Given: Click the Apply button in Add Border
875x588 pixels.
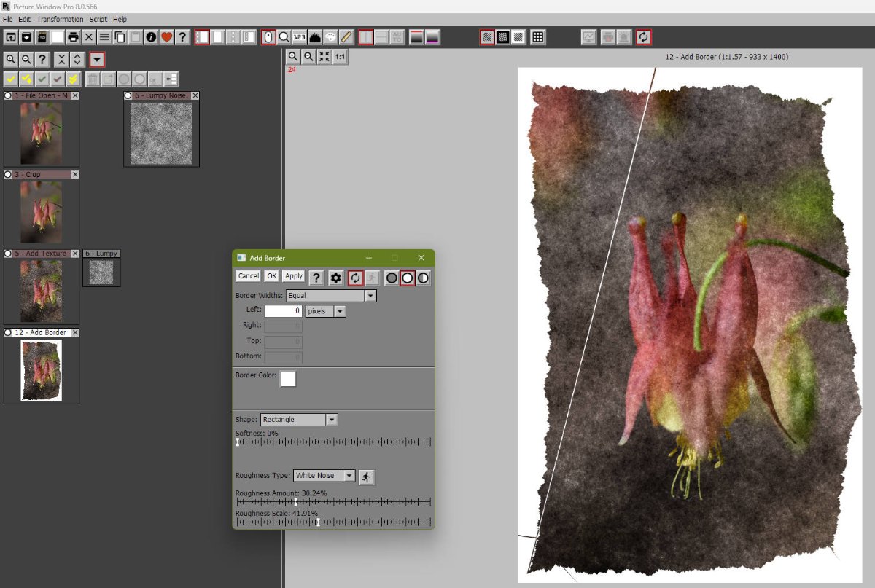Looking at the screenshot, I should coord(294,276).
